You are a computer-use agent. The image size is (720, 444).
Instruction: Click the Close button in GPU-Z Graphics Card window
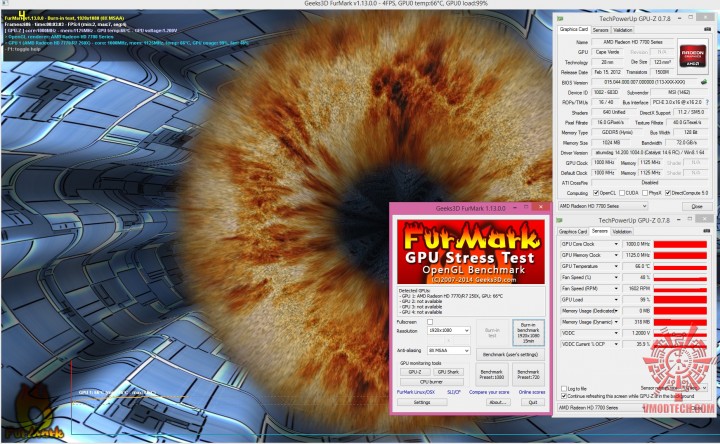[x=697, y=207]
